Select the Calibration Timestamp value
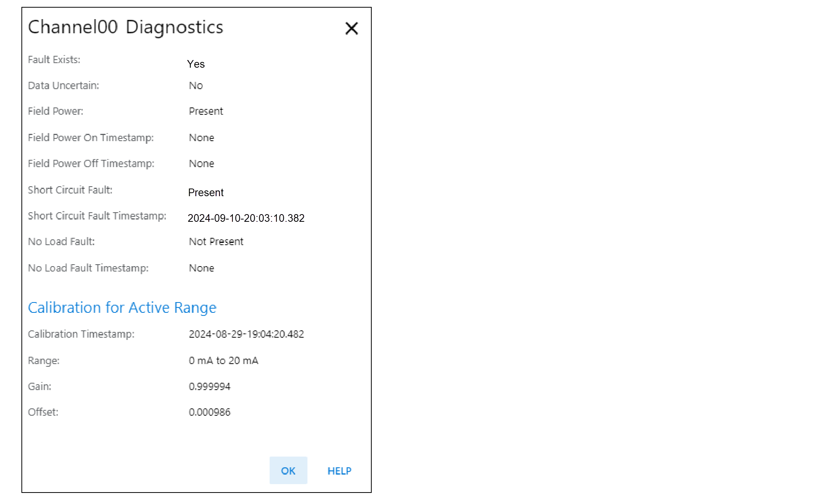826x504 pixels. pyautogui.click(x=246, y=334)
